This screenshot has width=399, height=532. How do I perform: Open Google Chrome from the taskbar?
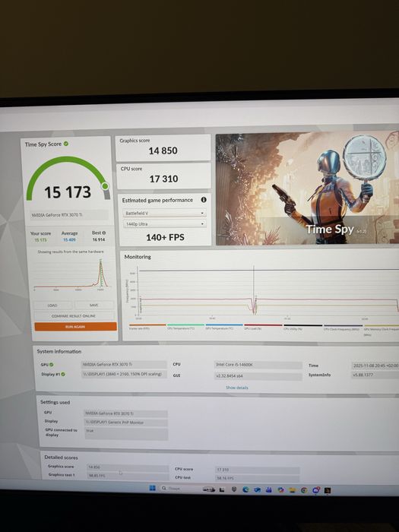(304, 490)
